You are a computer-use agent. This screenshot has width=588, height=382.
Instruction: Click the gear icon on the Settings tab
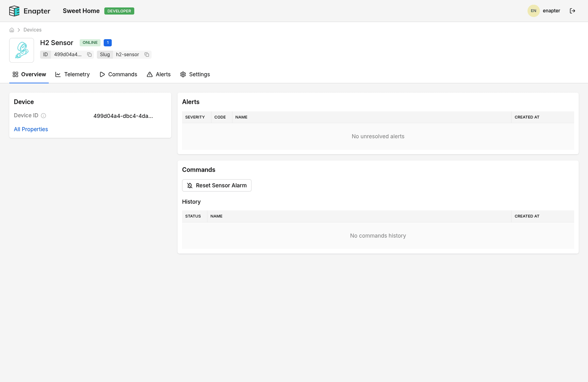[x=183, y=74]
